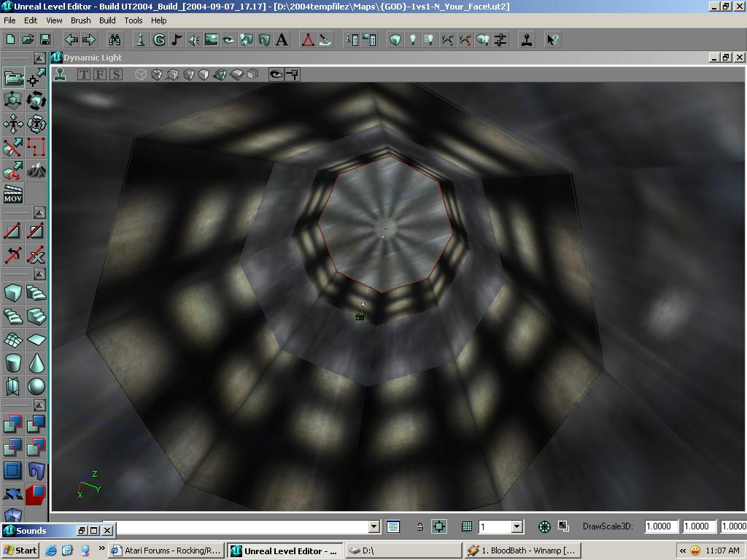Select the Sphere brush builder
This screenshot has height=560, width=747.
(36, 386)
